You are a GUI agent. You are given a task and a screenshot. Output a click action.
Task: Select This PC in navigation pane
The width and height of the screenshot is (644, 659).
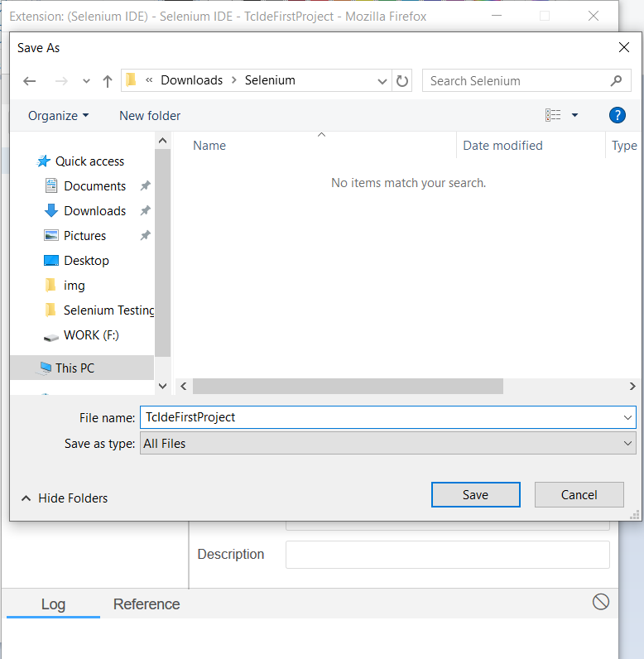coord(82,368)
